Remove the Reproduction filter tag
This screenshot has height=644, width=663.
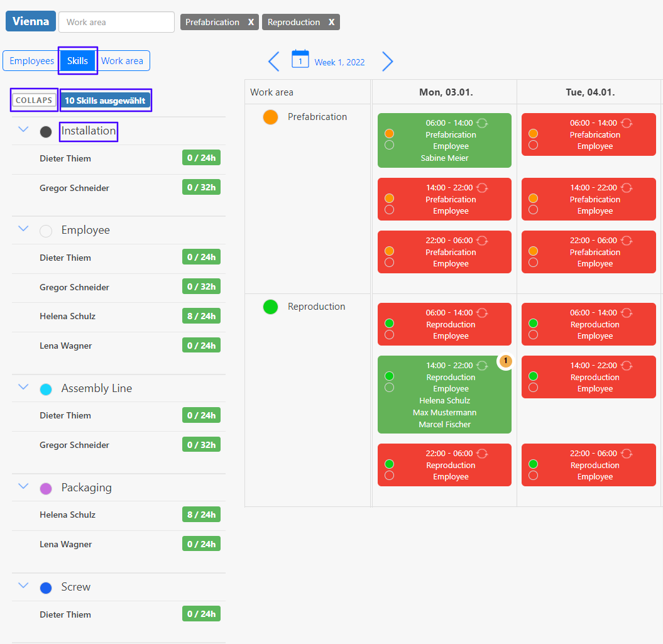tap(331, 22)
